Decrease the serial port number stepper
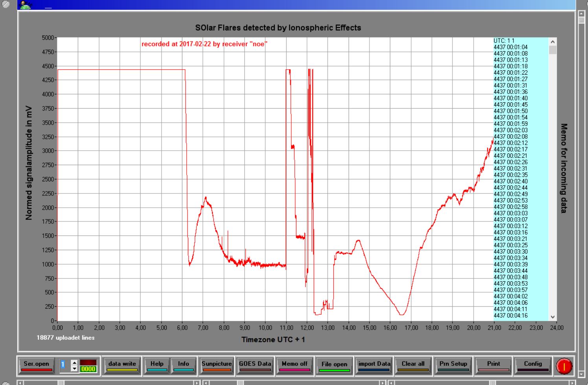 coord(74,368)
